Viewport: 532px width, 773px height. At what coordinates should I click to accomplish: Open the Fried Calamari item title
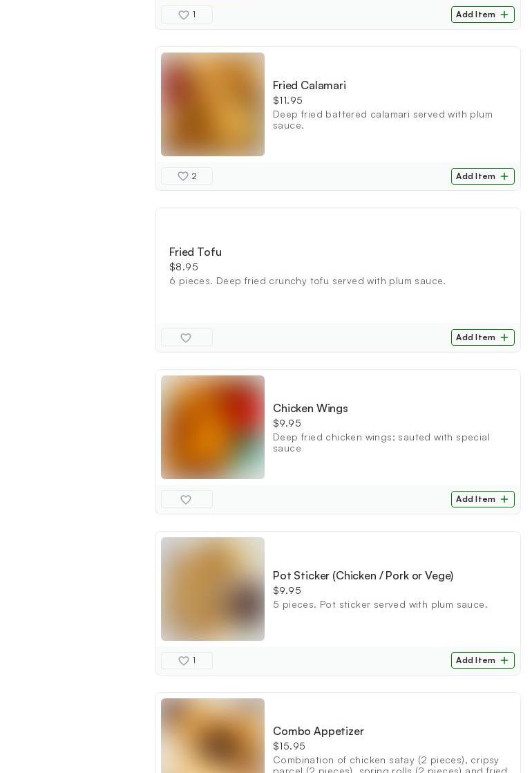[310, 85]
